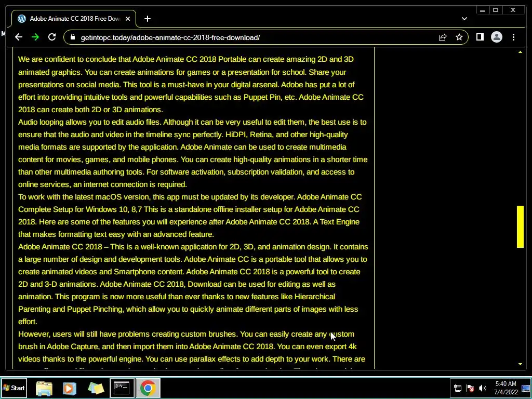The image size is (532, 399).
Task: Click the line 'online services, an internet connection is required.'
Action: coord(102,184)
